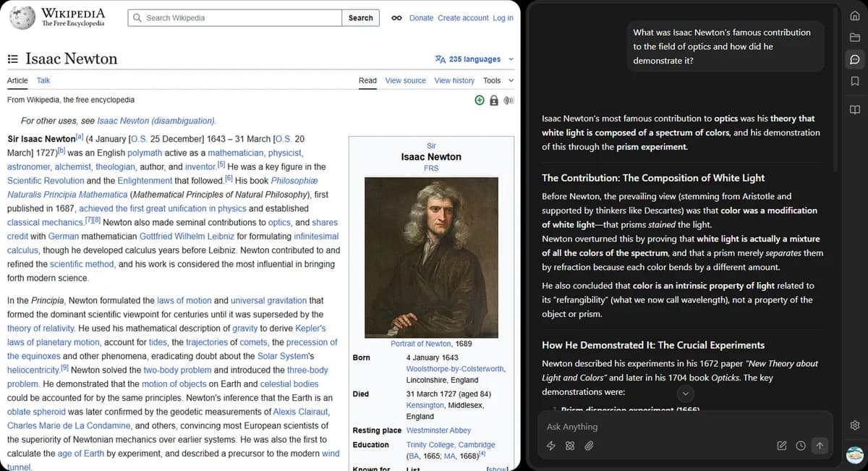Click the FRS link in the infobox
Viewport: 868px width, 471px height.
point(431,168)
